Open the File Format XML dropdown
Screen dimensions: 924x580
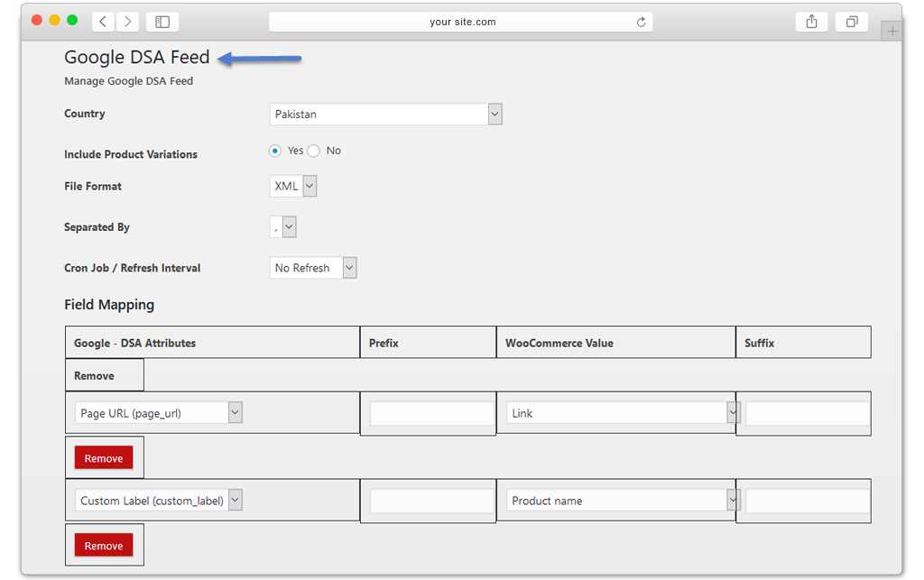293,186
